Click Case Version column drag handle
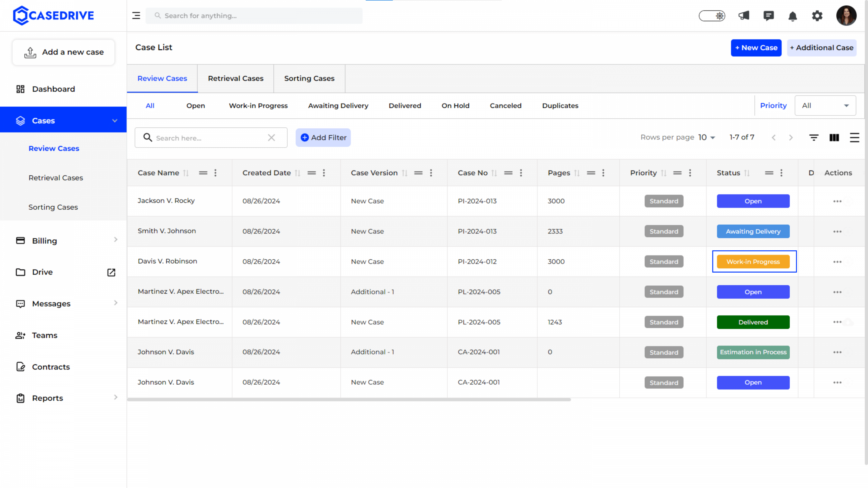This screenshot has width=868, height=488. point(418,173)
